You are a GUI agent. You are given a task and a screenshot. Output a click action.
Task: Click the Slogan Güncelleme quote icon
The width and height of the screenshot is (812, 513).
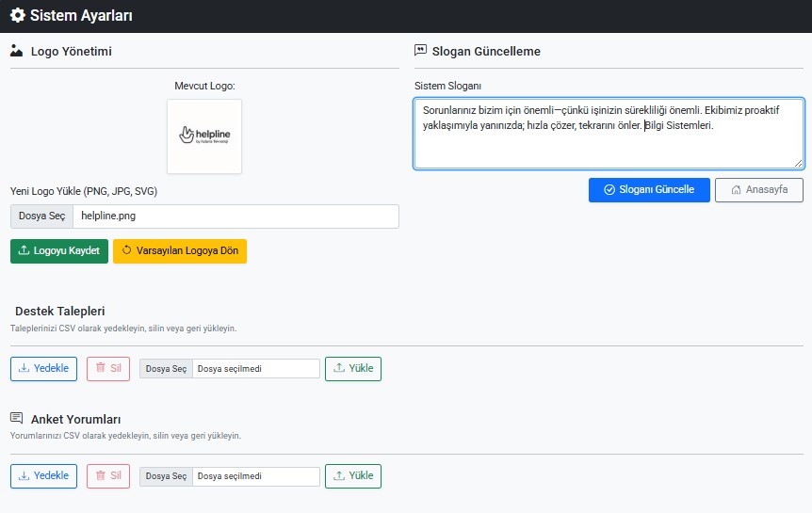coord(420,51)
